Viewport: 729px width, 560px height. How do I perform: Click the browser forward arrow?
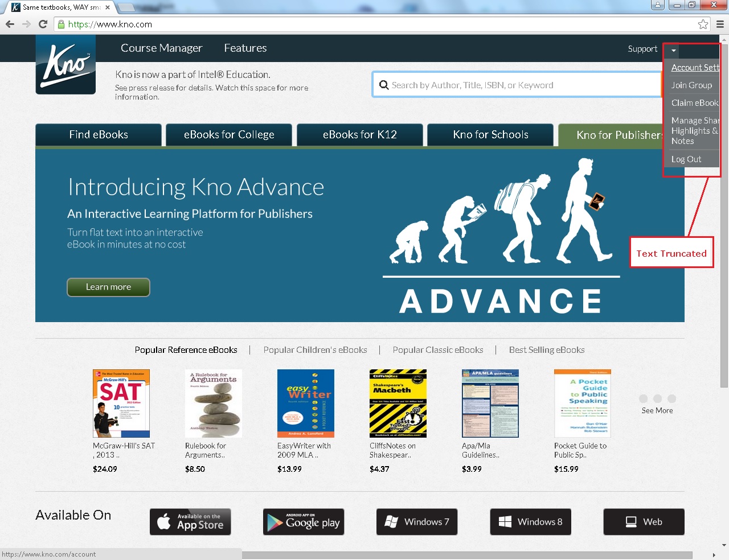click(x=26, y=24)
